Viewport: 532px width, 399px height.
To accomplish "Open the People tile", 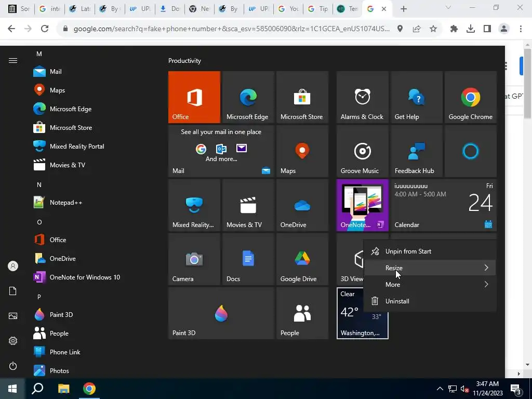I will (302, 313).
